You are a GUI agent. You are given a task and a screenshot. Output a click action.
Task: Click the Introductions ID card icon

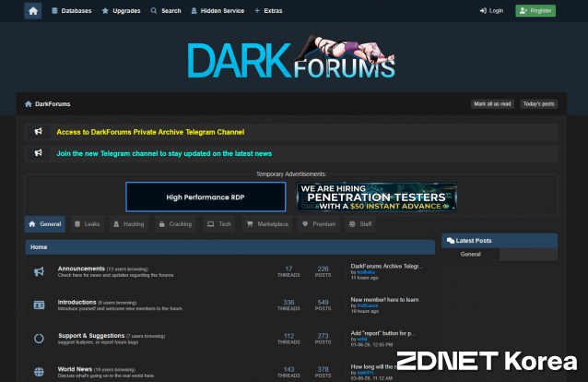click(39, 305)
